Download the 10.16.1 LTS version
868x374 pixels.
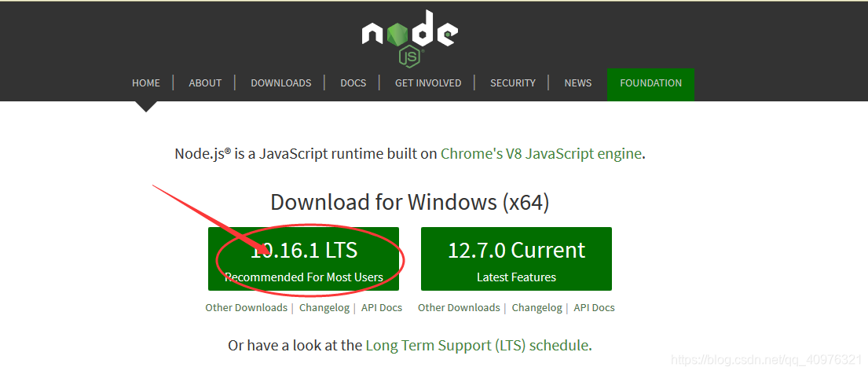click(303, 258)
